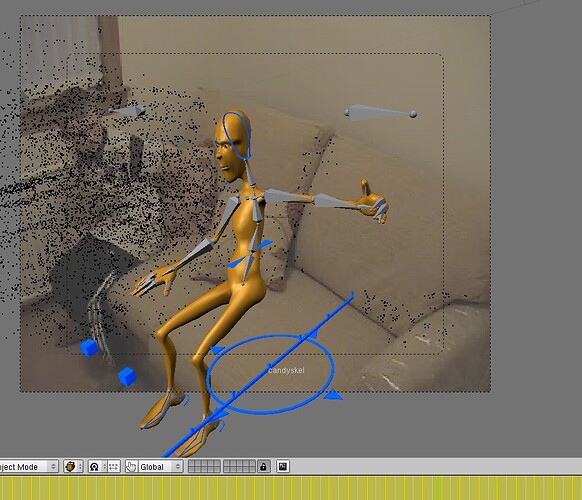Select the candyskel armature label

(286, 370)
